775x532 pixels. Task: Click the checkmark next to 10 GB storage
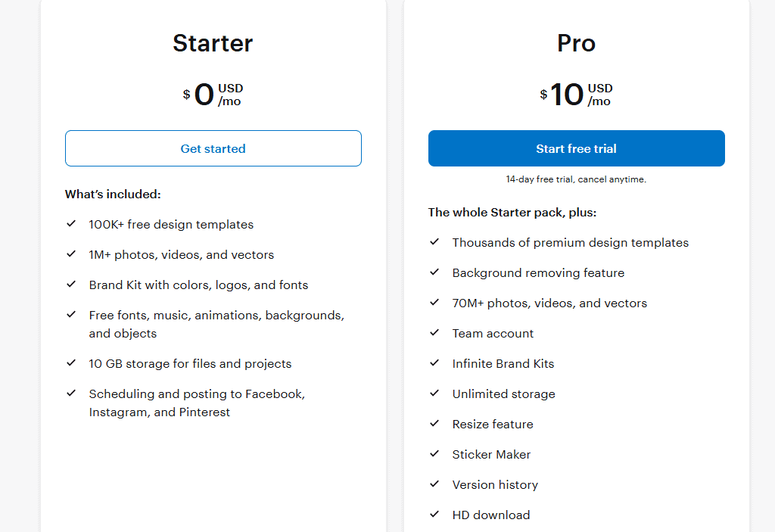[x=71, y=363]
